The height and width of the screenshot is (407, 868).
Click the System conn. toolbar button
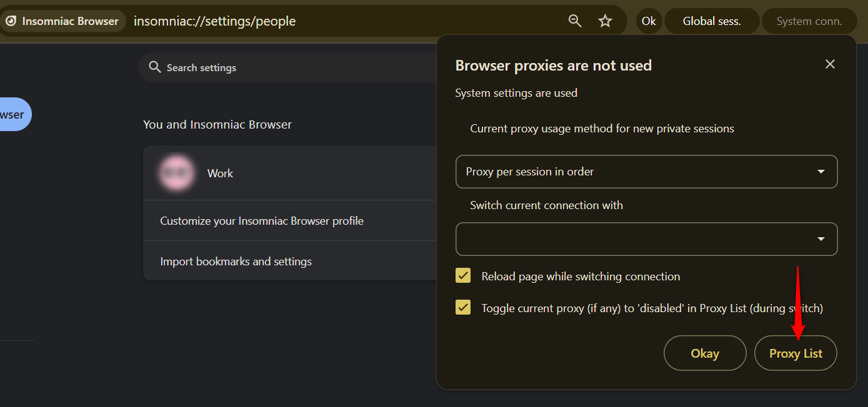809,21
